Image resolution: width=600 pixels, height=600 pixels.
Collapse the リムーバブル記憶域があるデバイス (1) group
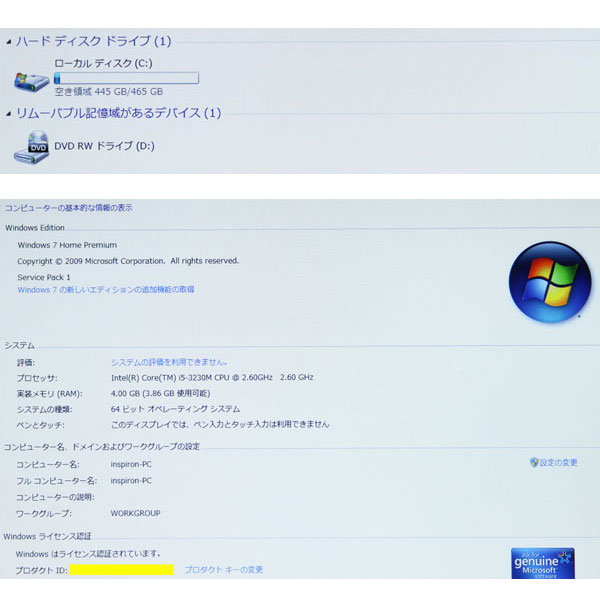(8, 114)
